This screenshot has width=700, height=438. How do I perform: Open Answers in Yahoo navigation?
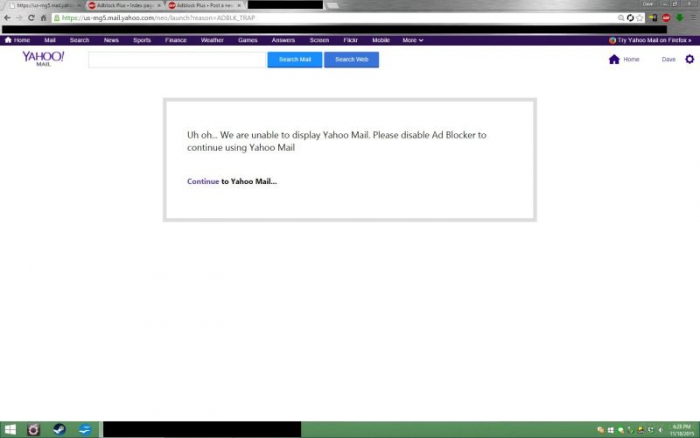283,40
